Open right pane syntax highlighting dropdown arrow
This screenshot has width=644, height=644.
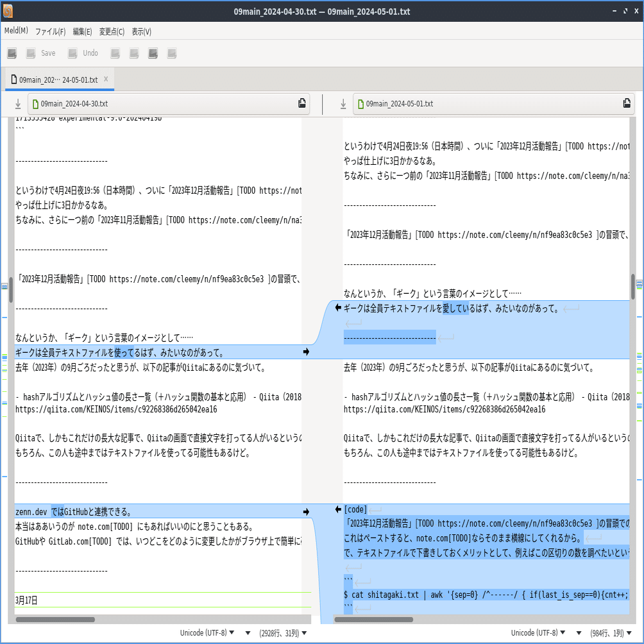[579, 633]
